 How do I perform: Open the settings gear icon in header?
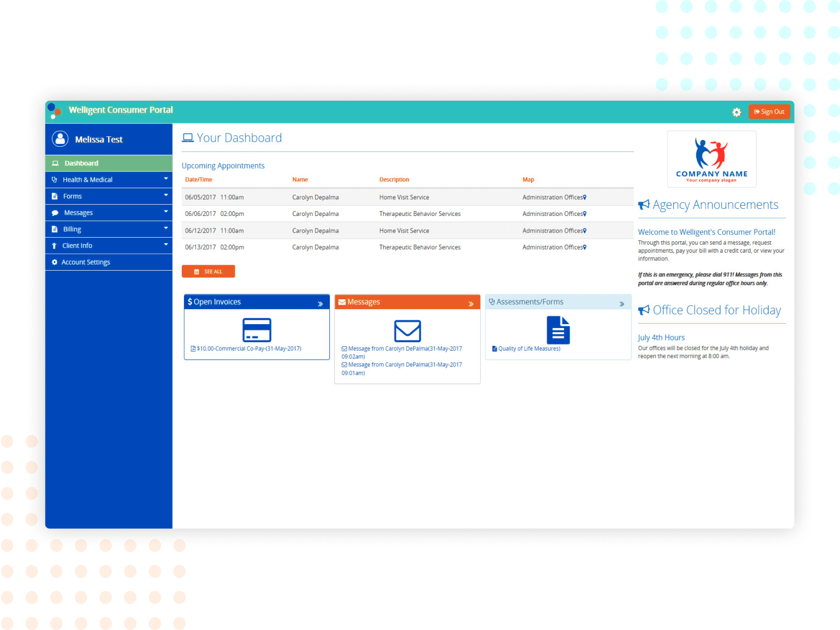(x=736, y=112)
